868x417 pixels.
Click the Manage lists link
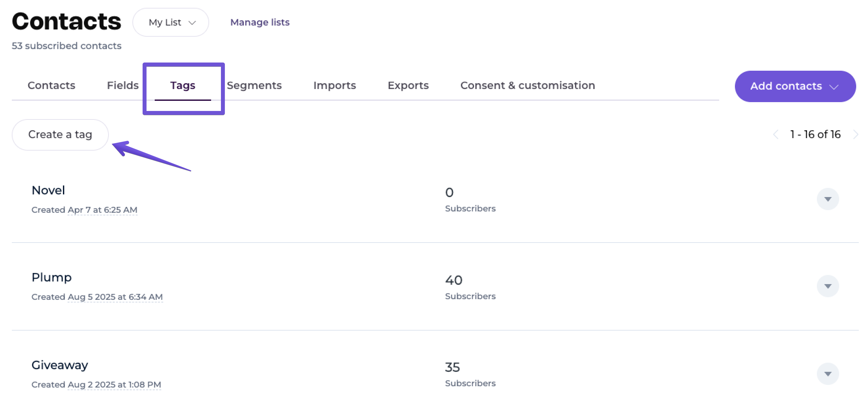click(260, 22)
